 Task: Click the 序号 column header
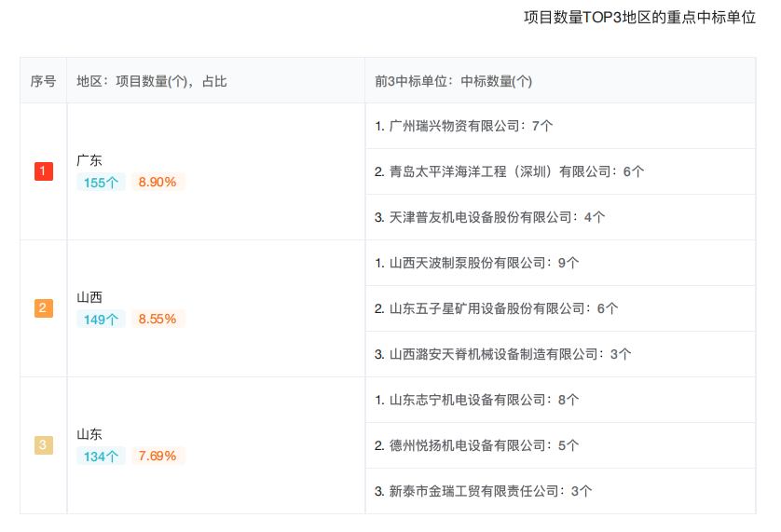(43, 81)
